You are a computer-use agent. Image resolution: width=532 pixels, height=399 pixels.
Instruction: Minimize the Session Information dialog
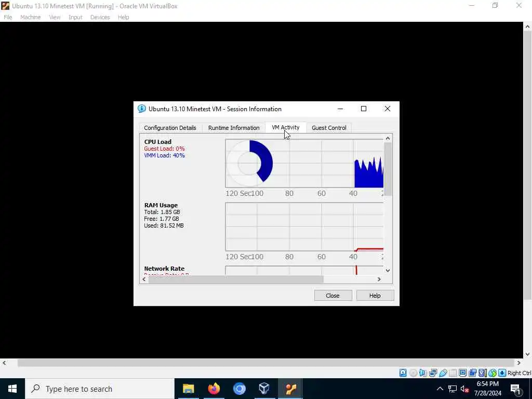click(x=340, y=109)
